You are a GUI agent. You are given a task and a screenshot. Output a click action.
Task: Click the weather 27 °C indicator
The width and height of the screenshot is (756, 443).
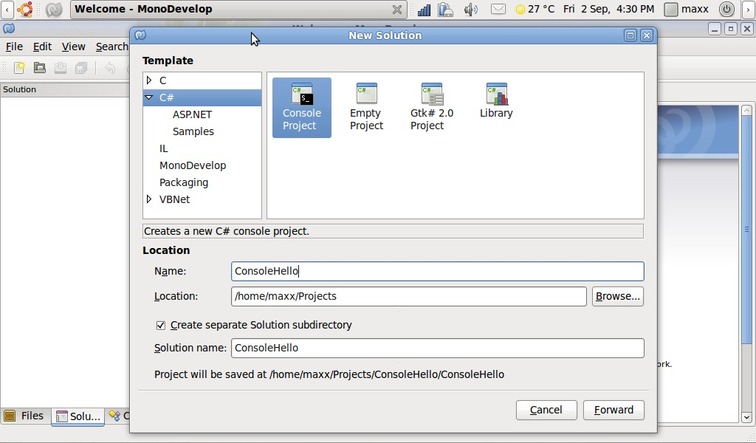tap(535, 9)
